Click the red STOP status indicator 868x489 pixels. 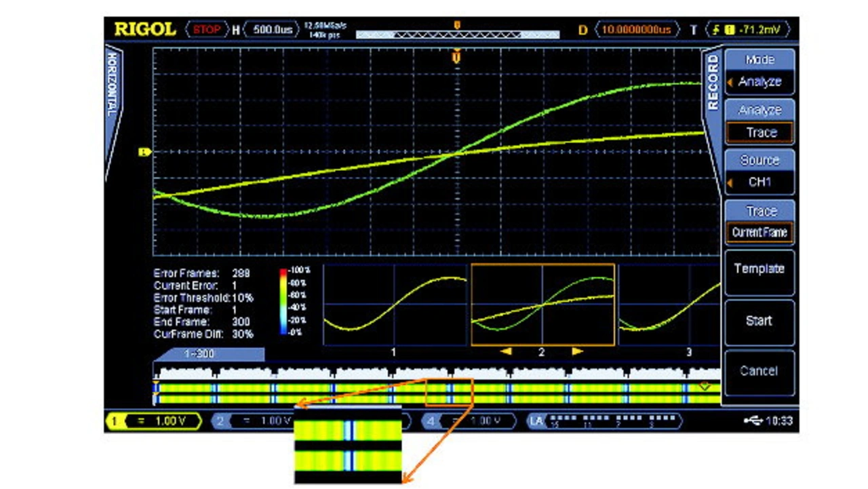click(x=206, y=30)
